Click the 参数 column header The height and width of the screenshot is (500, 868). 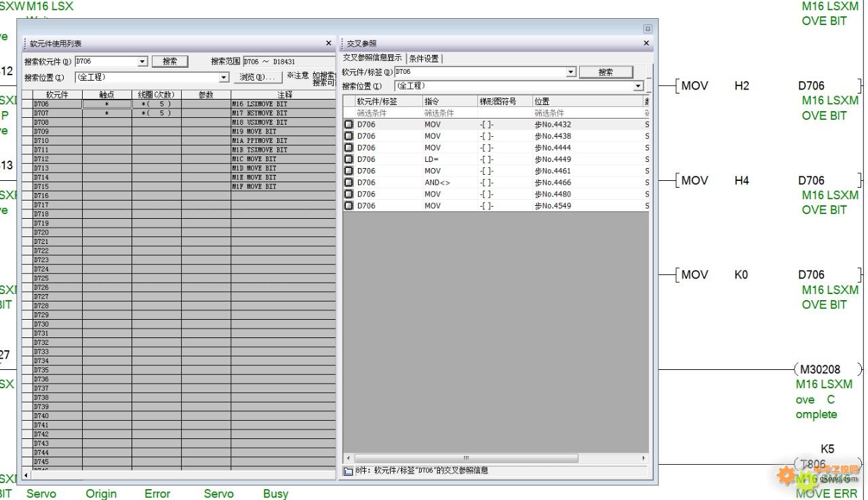[206, 96]
